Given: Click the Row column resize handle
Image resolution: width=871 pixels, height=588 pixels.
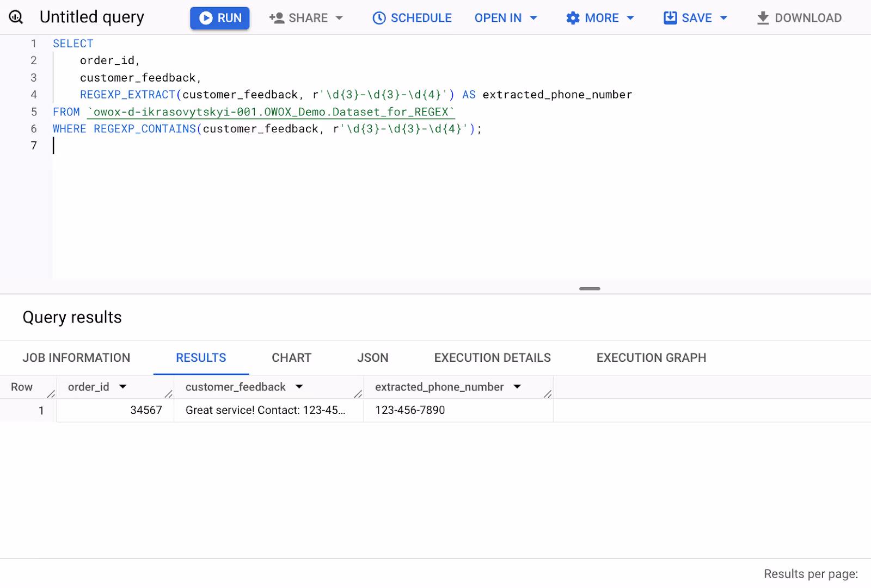Looking at the screenshot, I should point(51,394).
